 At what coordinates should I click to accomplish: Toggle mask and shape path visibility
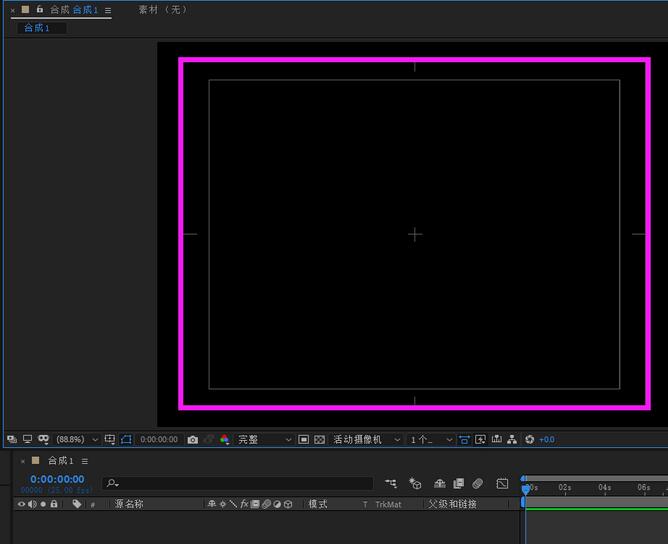tap(126, 439)
